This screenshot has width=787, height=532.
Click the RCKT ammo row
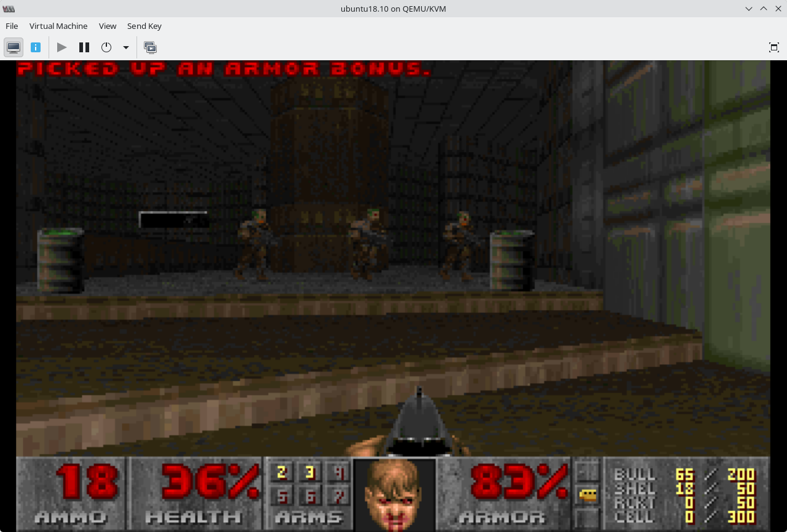click(x=685, y=502)
